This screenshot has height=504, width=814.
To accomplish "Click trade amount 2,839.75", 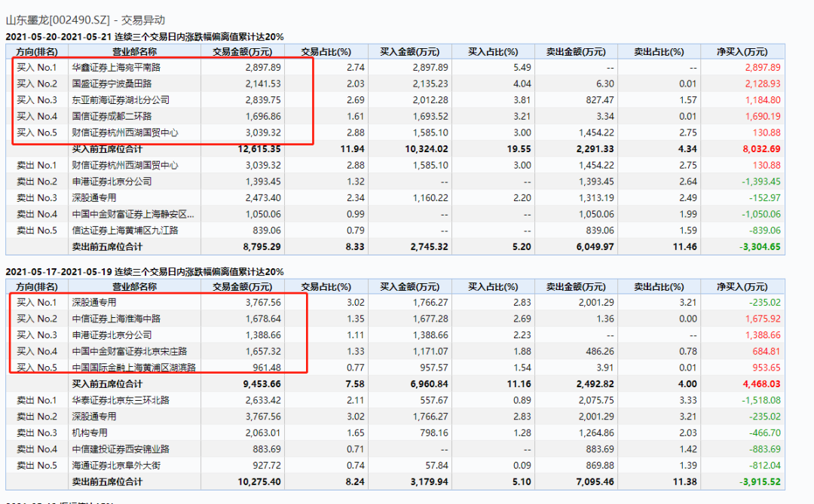I will tap(263, 100).
